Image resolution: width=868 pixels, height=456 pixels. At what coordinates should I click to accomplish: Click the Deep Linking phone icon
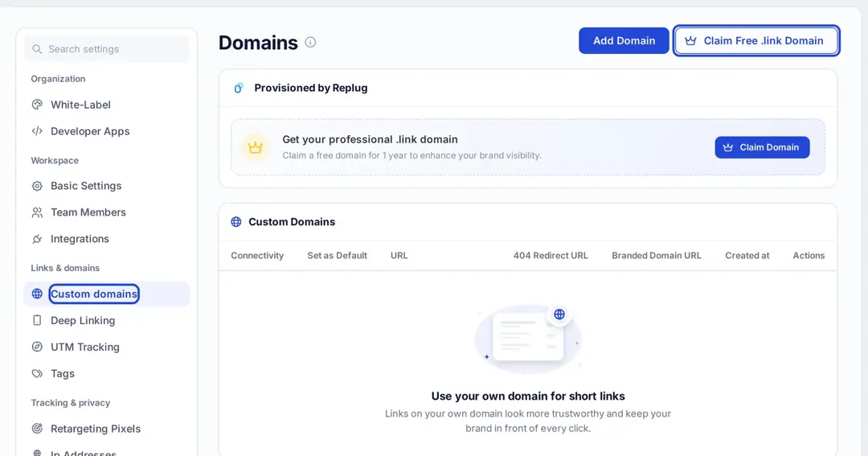(37, 320)
